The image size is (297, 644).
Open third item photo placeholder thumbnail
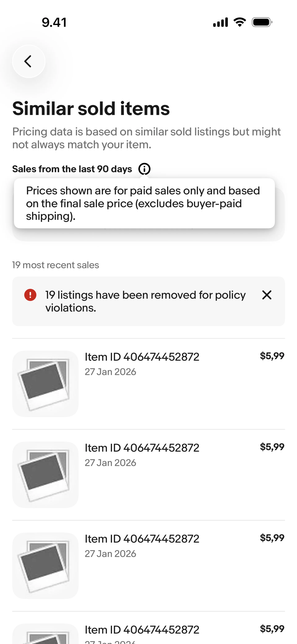tap(45, 566)
